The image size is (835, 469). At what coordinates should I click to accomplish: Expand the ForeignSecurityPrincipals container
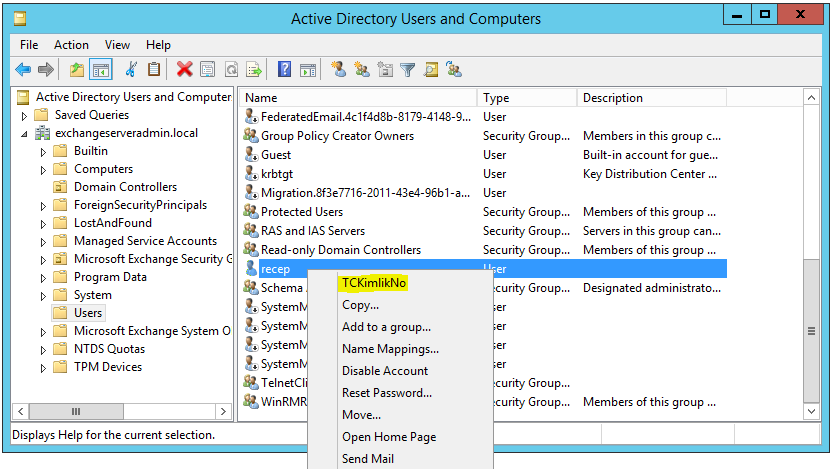point(43,206)
